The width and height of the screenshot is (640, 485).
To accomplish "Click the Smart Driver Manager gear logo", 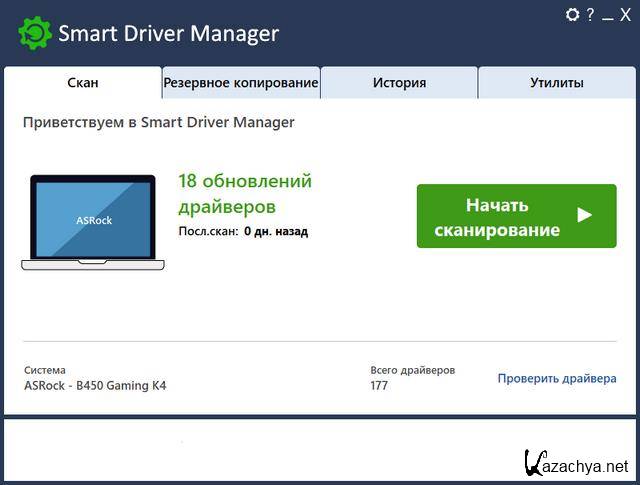I will 34,33.
